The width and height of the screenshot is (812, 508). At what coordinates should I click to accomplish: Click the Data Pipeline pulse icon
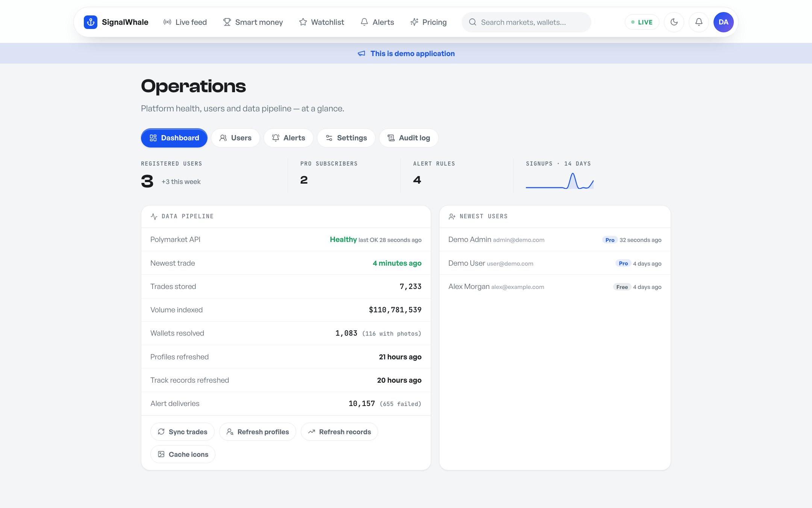[x=154, y=216]
